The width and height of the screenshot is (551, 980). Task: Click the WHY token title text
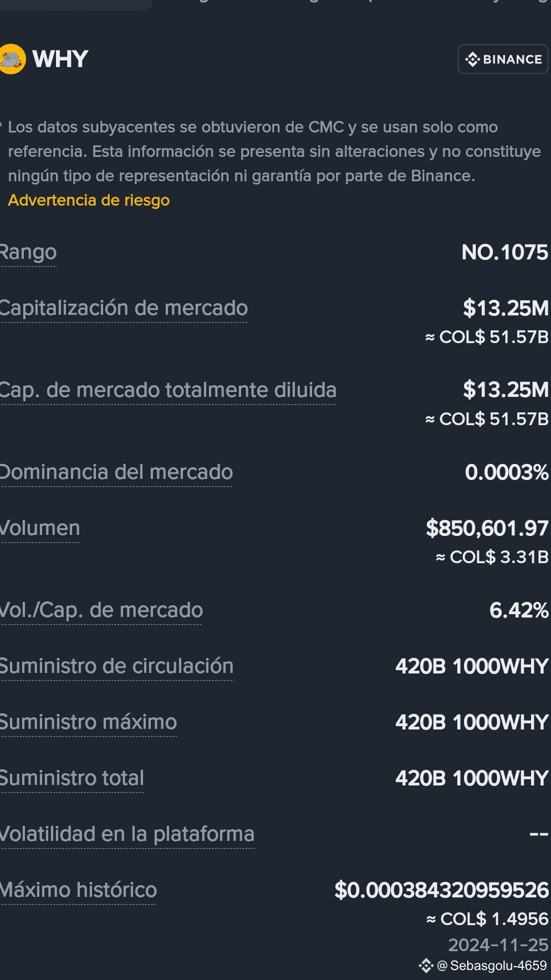click(60, 59)
